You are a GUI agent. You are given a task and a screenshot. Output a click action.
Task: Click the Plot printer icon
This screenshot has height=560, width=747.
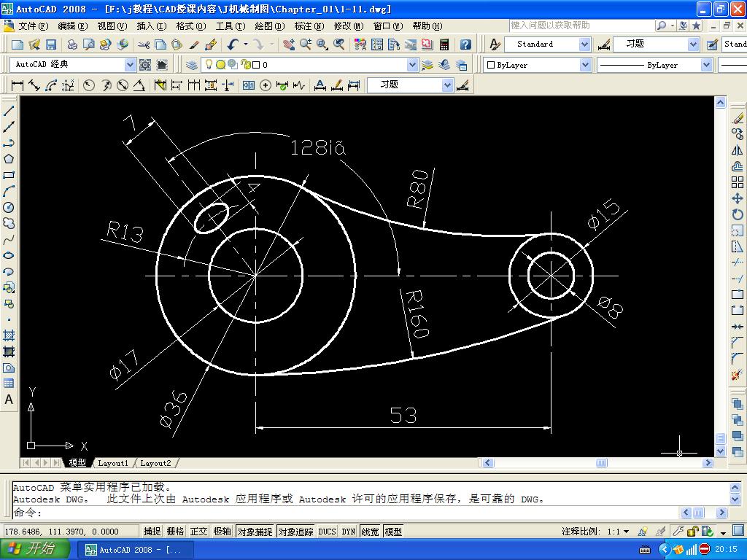[72, 44]
